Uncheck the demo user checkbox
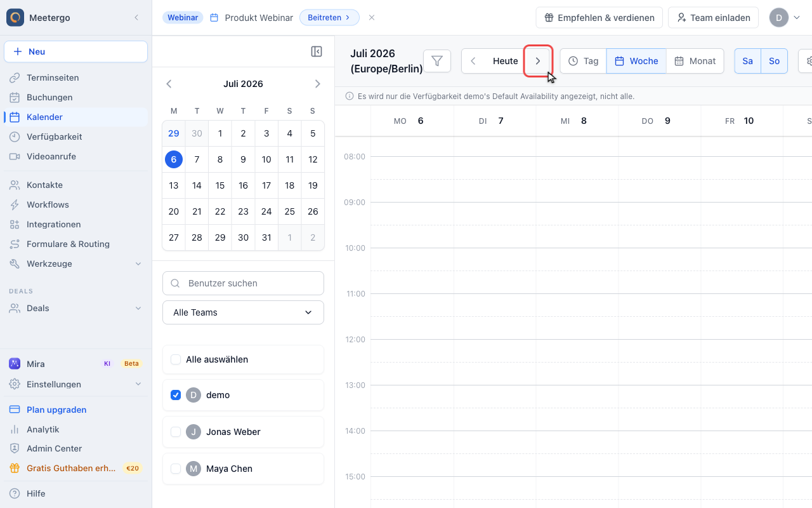This screenshot has width=812, height=508. (176, 395)
